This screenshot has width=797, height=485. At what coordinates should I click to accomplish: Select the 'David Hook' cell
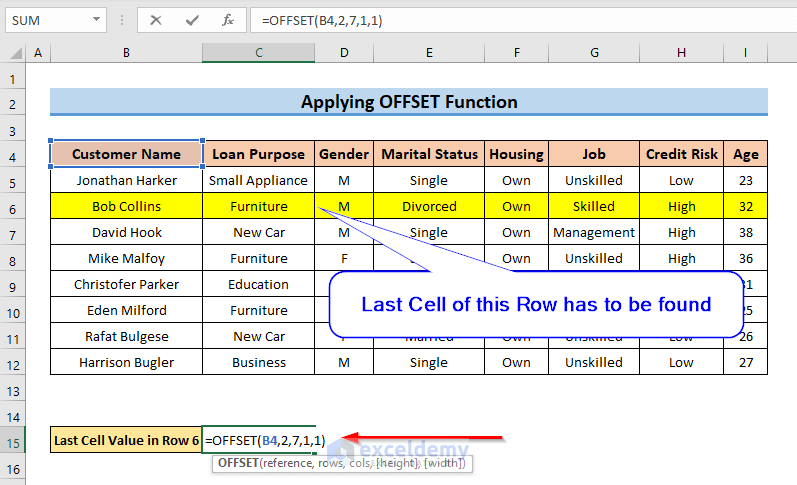point(126,232)
